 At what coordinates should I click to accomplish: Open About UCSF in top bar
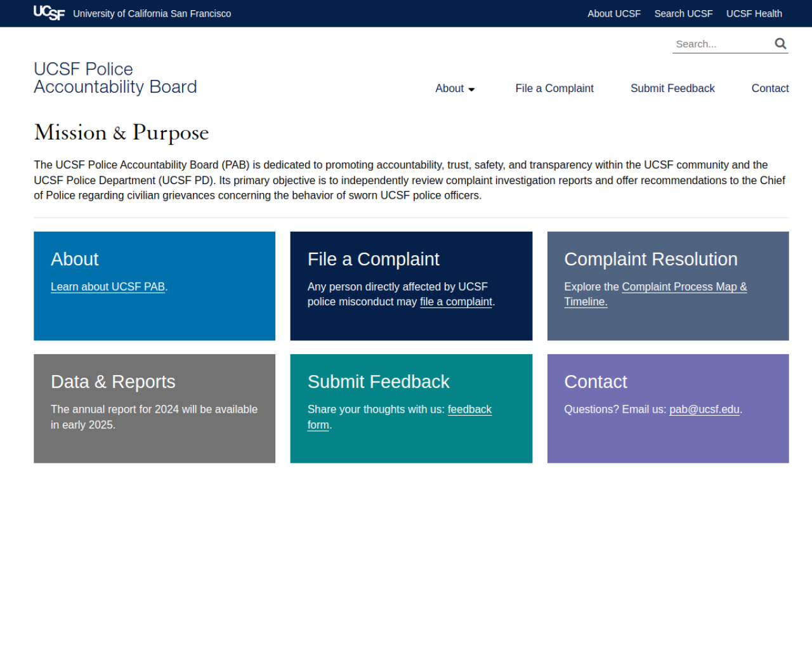(x=614, y=13)
